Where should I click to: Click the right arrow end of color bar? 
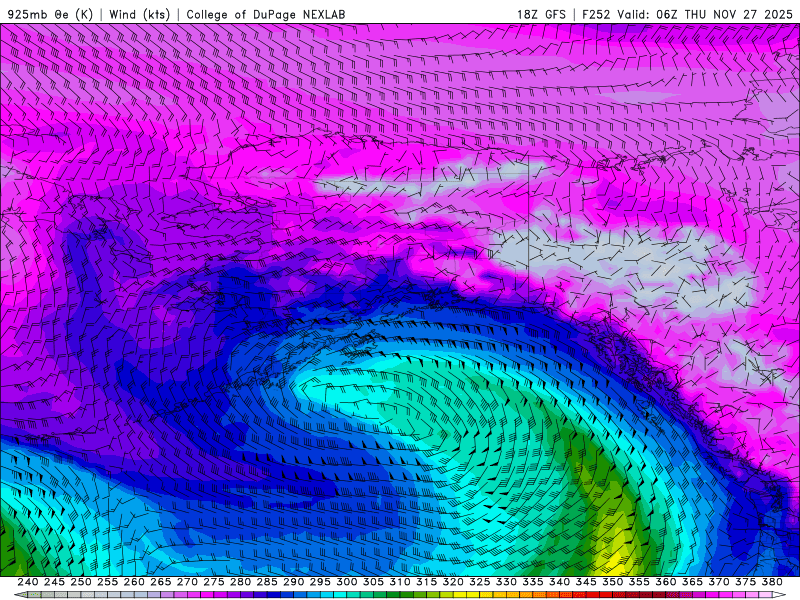(x=779, y=595)
